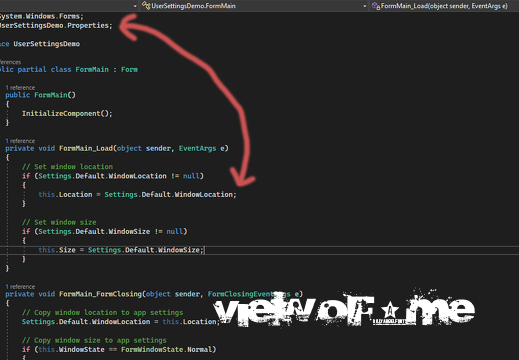Click the 'this.Size = Settings.Default.WindowSize;' line
Screen dimensions: 519x360
121,250
